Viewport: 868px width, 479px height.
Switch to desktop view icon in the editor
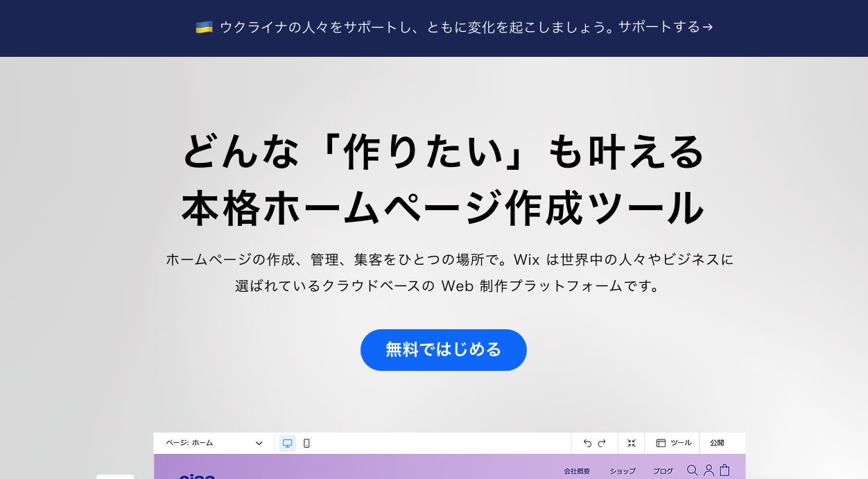(288, 443)
